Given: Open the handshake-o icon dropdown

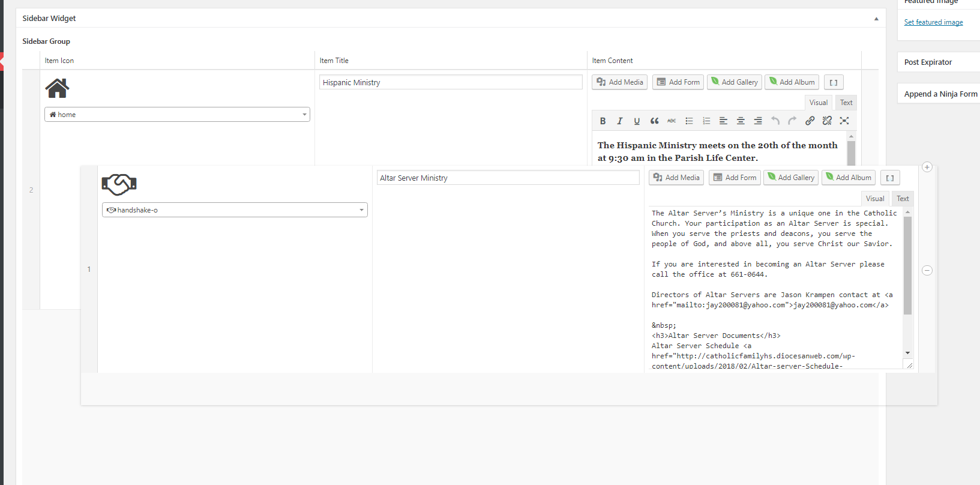Looking at the screenshot, I should tap(235, 210).
